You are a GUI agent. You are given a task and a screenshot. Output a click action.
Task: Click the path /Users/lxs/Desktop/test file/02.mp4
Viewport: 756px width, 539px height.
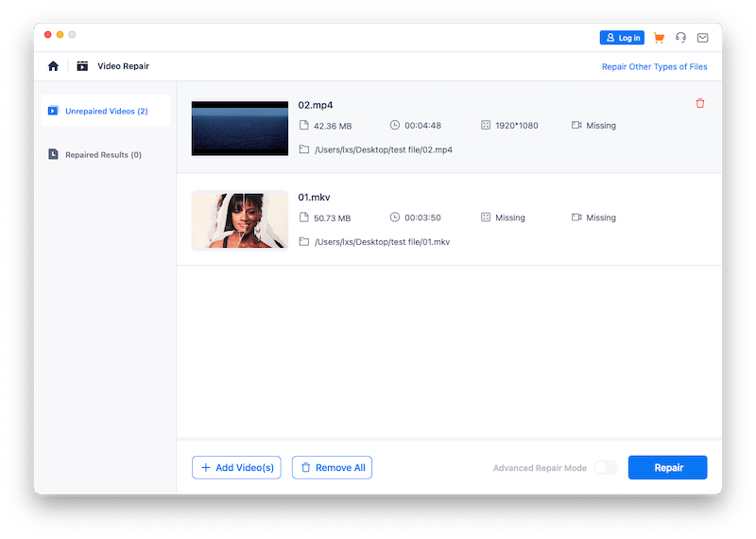384,149
